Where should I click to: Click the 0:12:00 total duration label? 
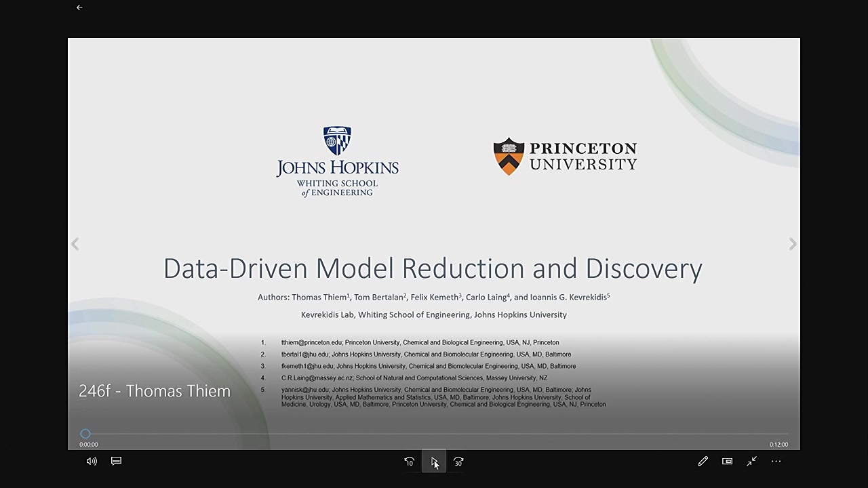click(x=778, y=445)
